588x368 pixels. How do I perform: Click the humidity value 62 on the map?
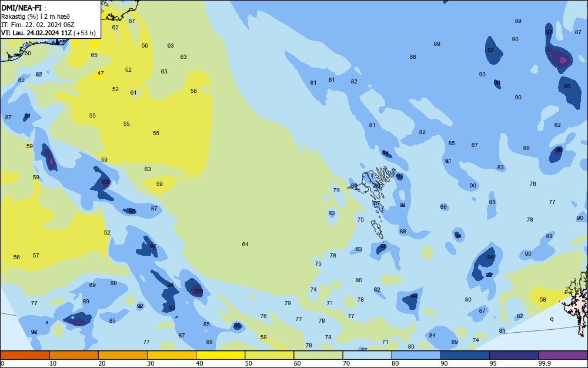click(115, 28)
